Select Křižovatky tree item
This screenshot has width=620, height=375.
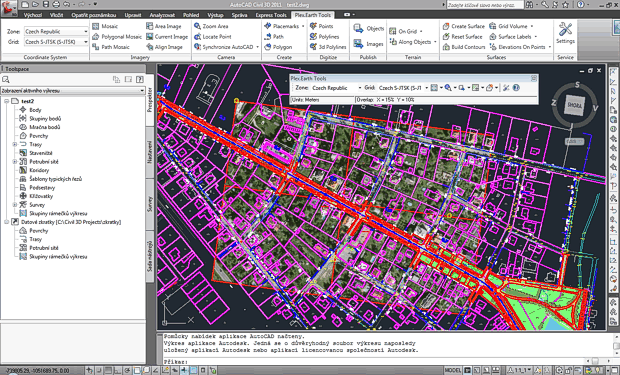click(41, 196)
